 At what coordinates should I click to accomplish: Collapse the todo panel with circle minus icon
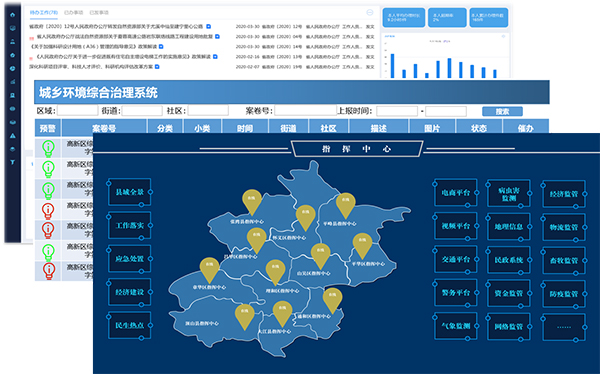(x=370, y=13)
